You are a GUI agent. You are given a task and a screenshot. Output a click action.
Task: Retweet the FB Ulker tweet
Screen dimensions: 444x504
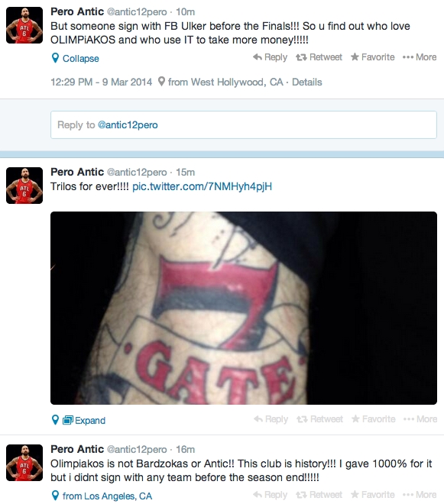pyautogui.click(x=319, y=57)
